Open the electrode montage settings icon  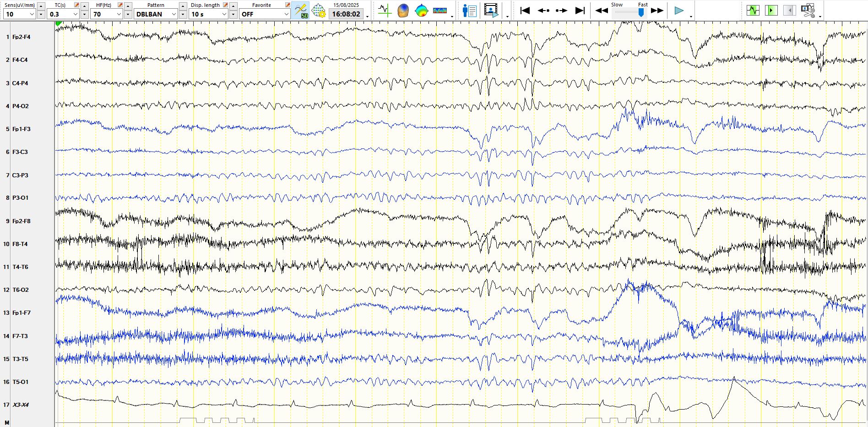(319, 10)
